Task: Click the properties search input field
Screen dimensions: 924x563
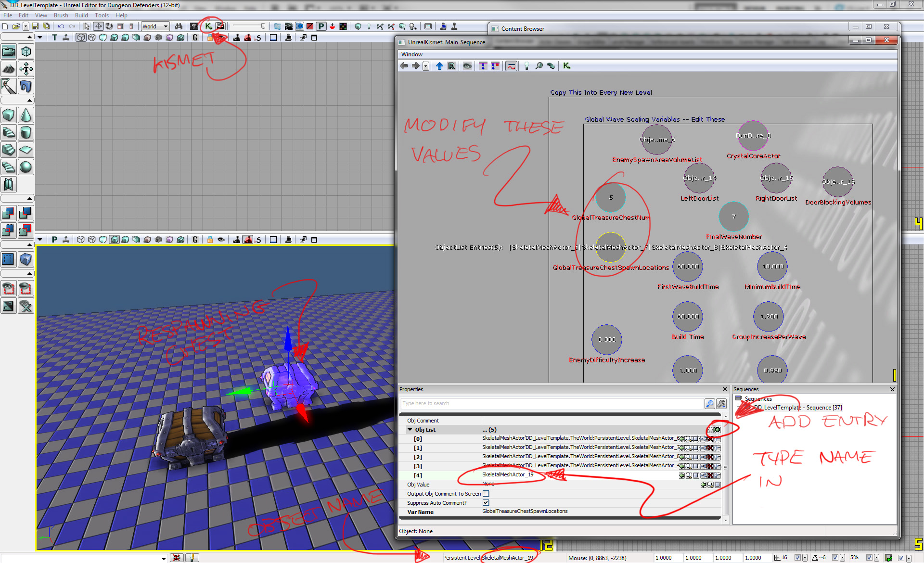Action: point(552,403)
